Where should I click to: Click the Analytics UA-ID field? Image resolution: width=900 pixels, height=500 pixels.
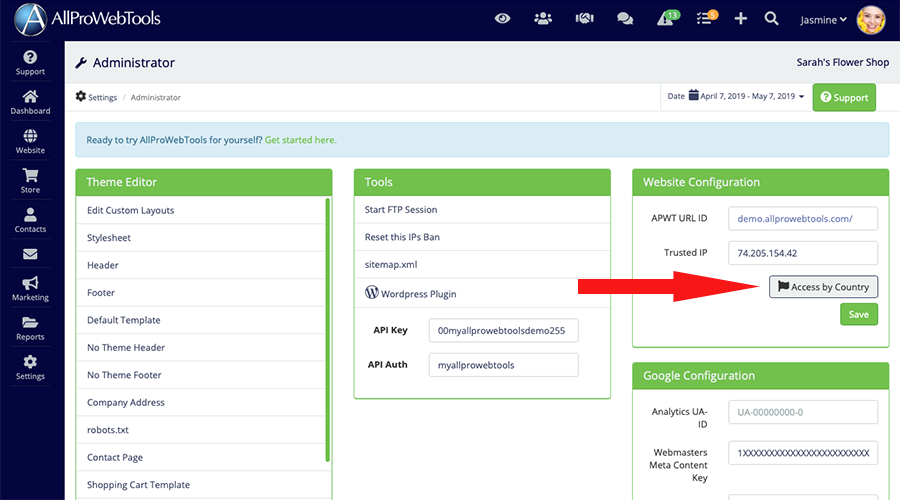[x=803, y=412]
